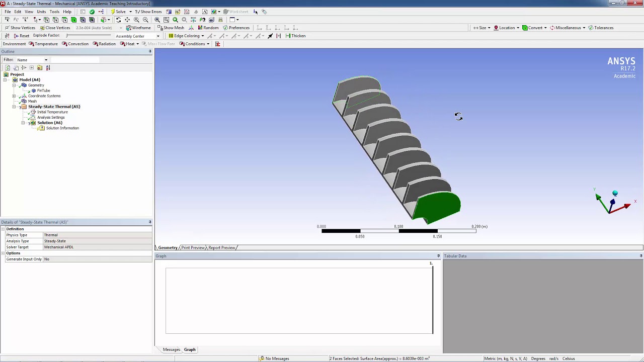
Task: Click the ? Show Errors toolbar button
Action: click(148, 12)
